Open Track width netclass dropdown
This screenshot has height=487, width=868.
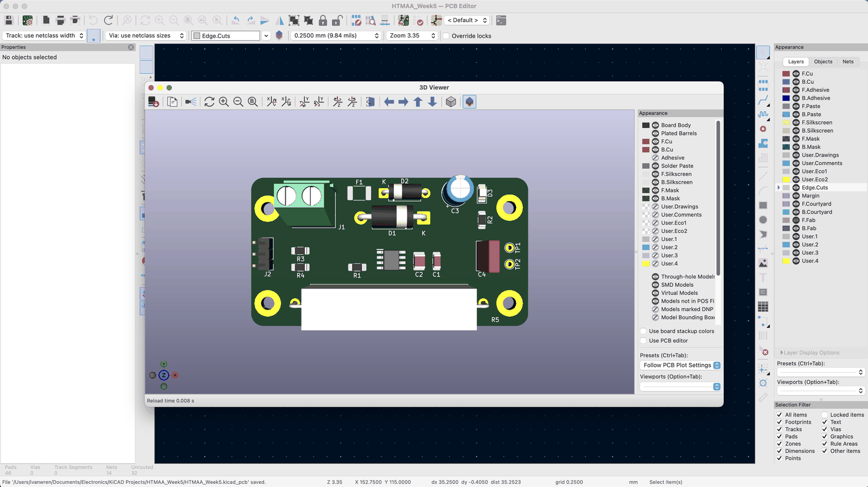coord(44,36)
